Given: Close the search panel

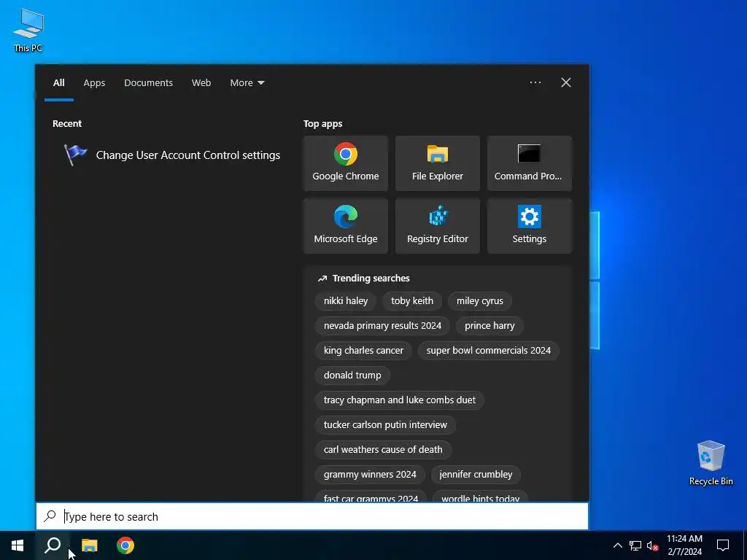Looking at the screenshot, I should click(x=566, y=82).
